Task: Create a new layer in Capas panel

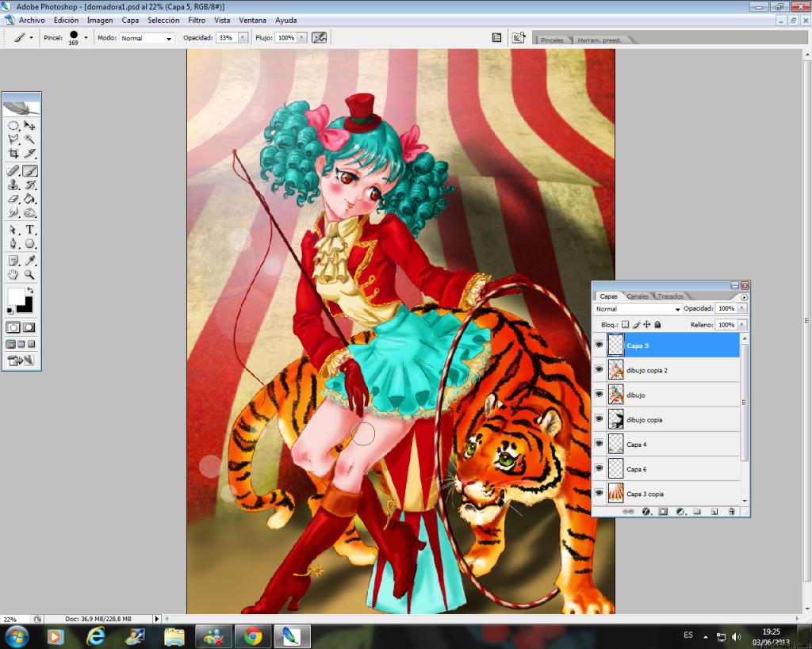Action: coord(714,512)
